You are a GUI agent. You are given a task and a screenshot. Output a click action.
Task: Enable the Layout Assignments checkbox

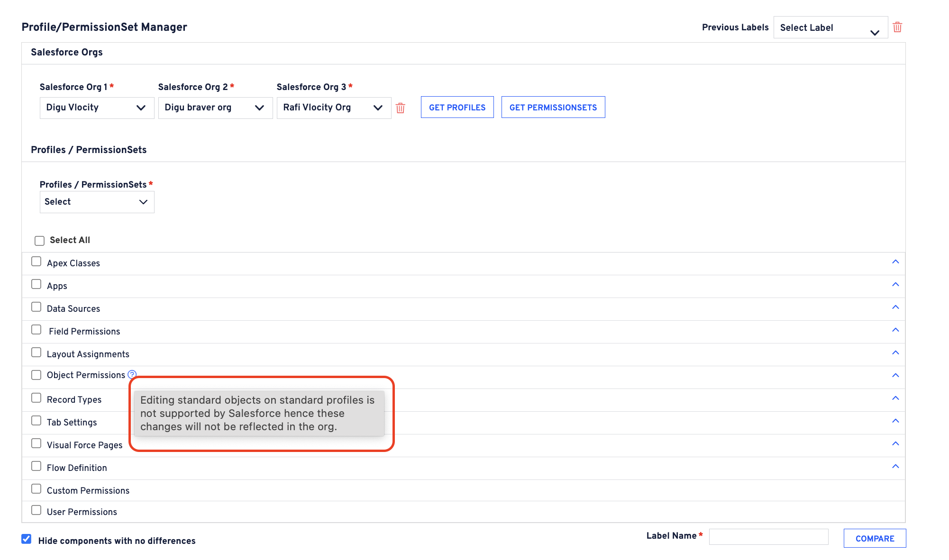pyautogui.click(x=36, y=352)
